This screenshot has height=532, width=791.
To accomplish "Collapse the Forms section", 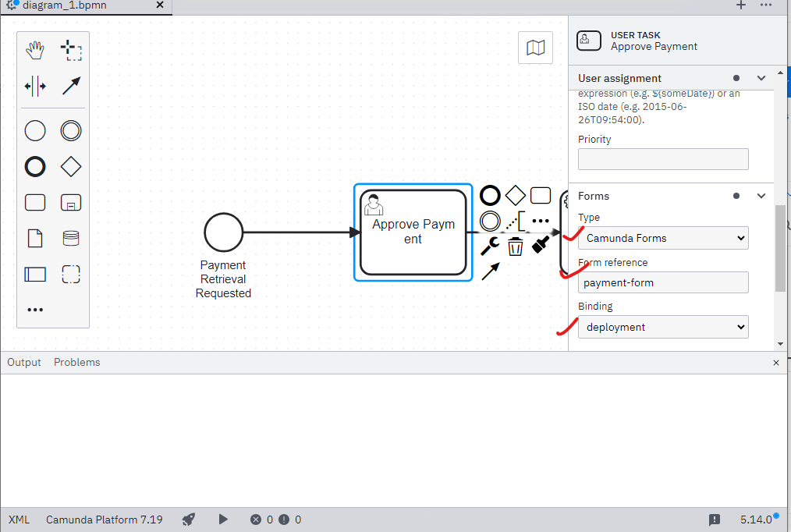I will [x=761, y=196].
